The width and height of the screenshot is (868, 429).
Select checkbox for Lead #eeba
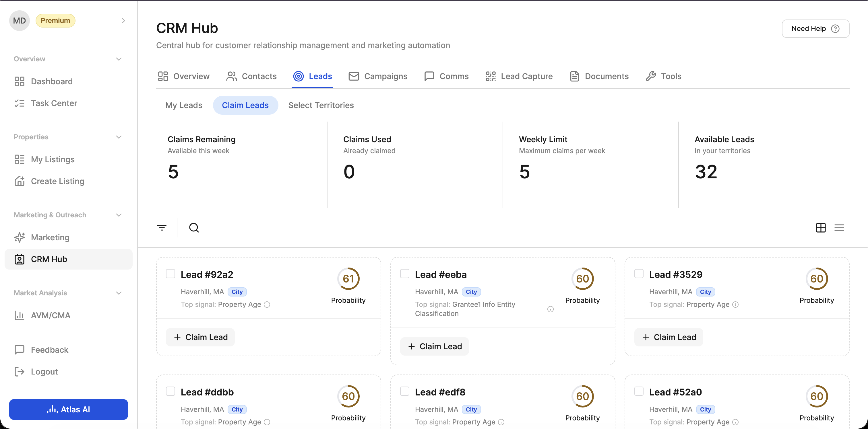pyautogui.click(x=405, y=273)
